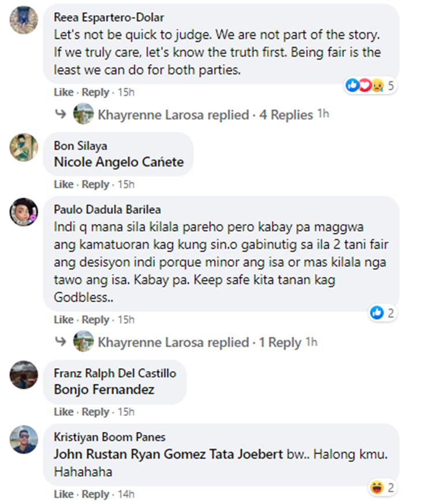The width and height of the screenshot is (433, 504).
Task: Reply to Paulo Dadula Barilea's comment
Action: click(x=95, y=320)
